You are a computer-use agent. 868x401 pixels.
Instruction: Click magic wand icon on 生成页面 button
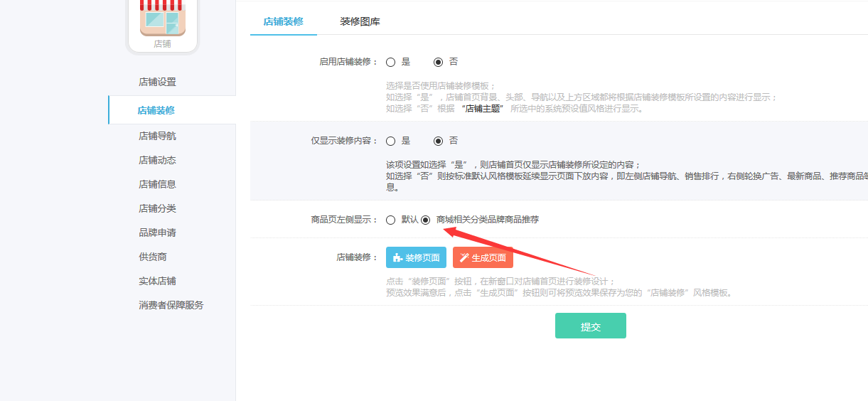pyautogui.click(x=464, y=257)
